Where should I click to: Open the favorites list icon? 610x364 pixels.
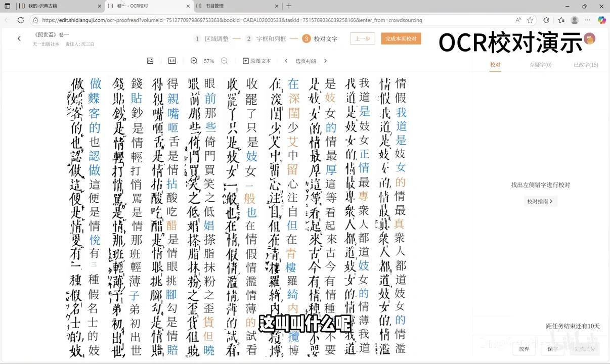click(x=561, y=20)
